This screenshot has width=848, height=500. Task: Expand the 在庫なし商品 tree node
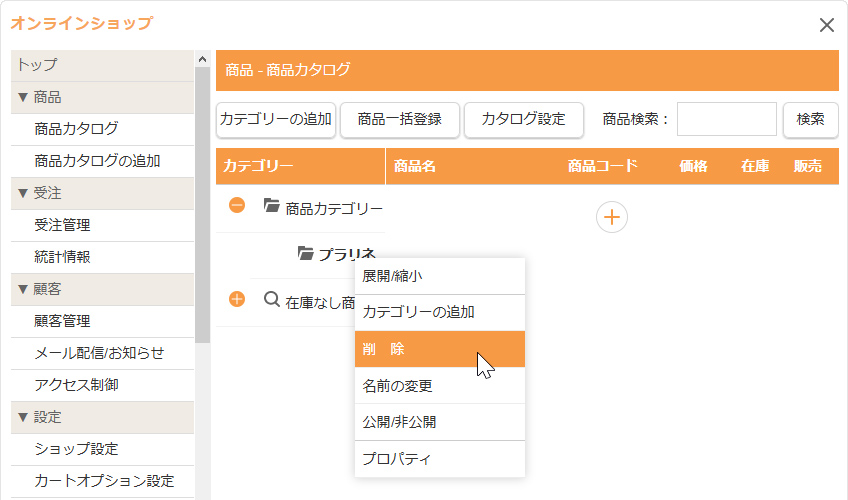237,298
